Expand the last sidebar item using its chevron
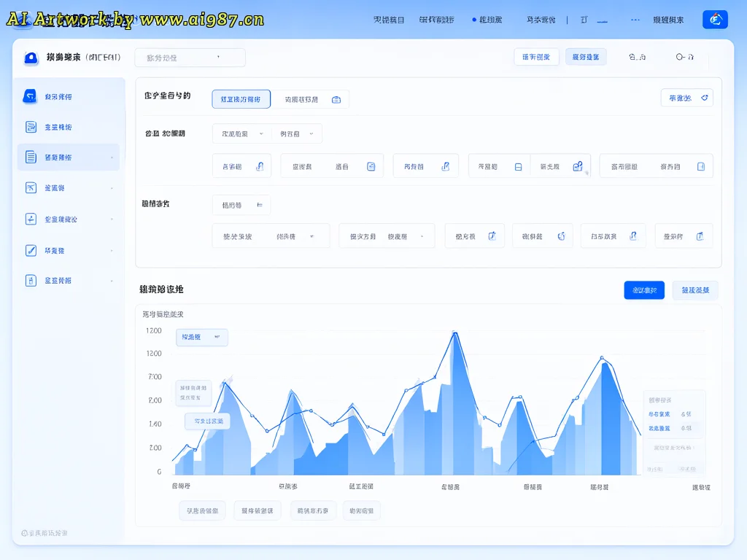This screenshot has width=747, height=560. (112, 281)
